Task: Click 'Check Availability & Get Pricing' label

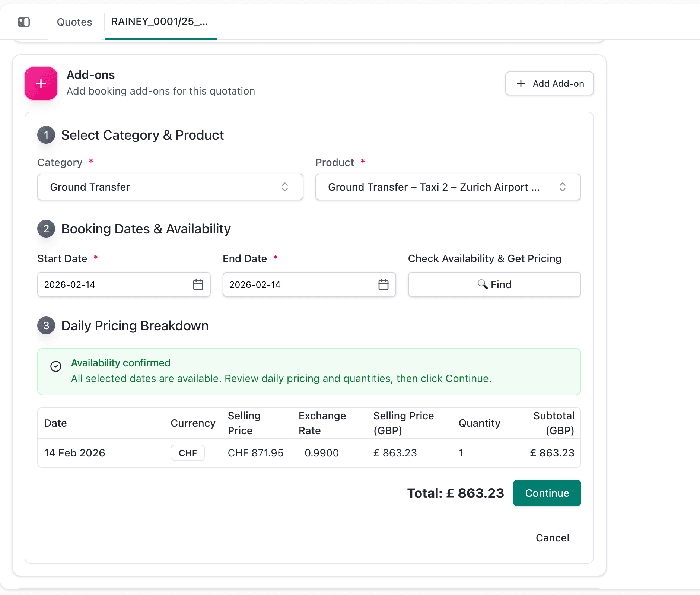Action: pos(485,258)
